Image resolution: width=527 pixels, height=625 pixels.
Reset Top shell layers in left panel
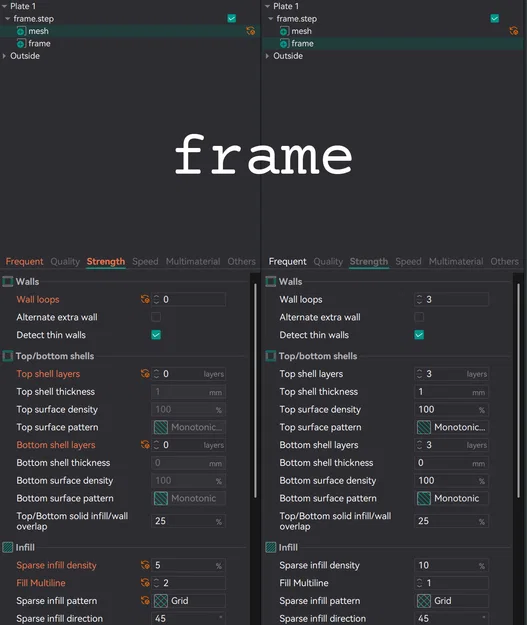tap(145, 373)
